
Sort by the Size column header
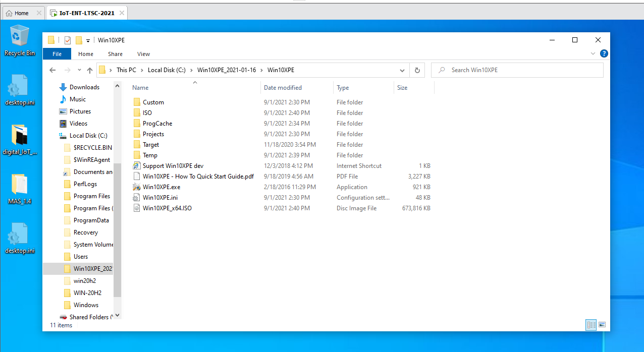[414, 88]
